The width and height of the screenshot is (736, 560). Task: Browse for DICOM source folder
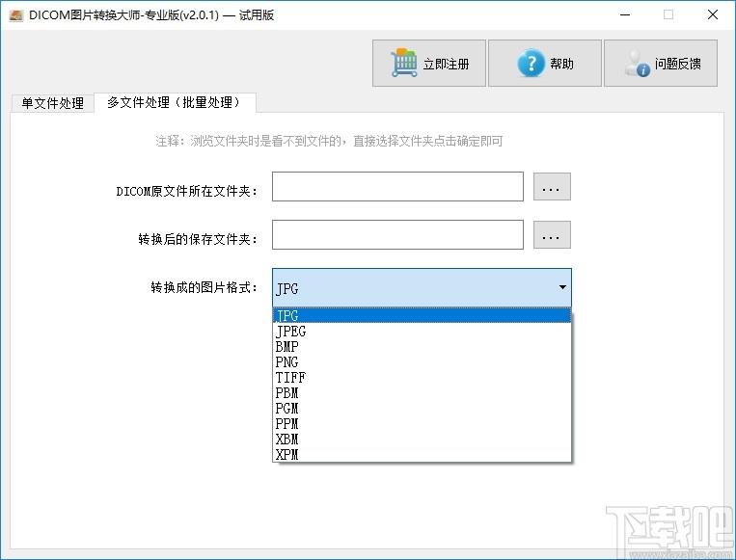pyautogui.click(x=552, y=187)
